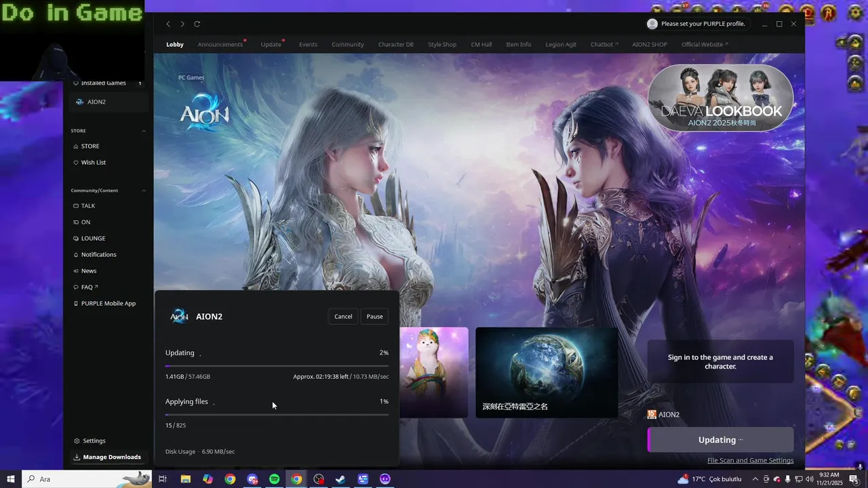Switch to Character DB tab

click(396, 45)
